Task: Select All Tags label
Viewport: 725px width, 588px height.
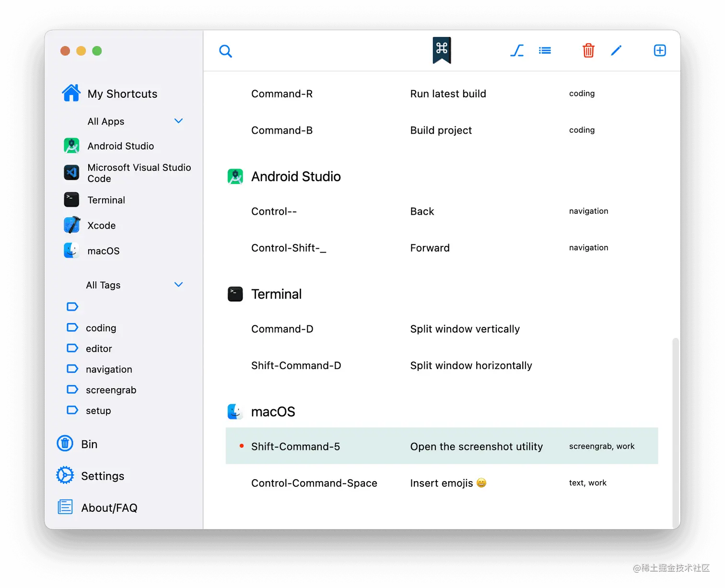Action: (103, 285)
